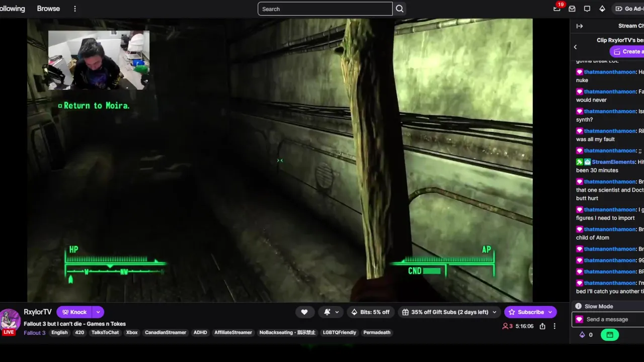Select the 420 tag
644x362 pixels.
79,332
